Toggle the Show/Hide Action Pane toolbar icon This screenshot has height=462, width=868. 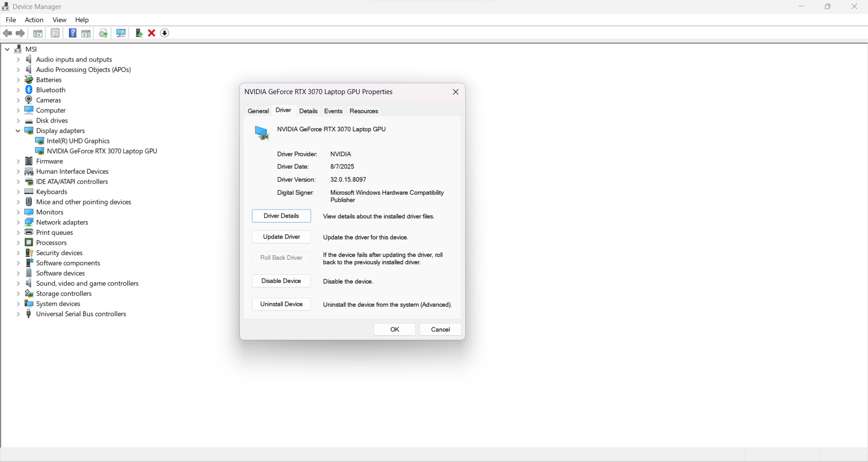(x=86, y=33)
